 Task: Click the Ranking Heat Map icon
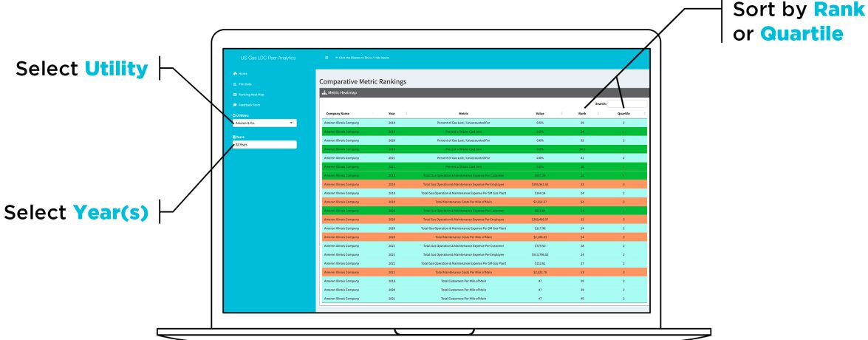pyautogui.click(x=235, y=95)
